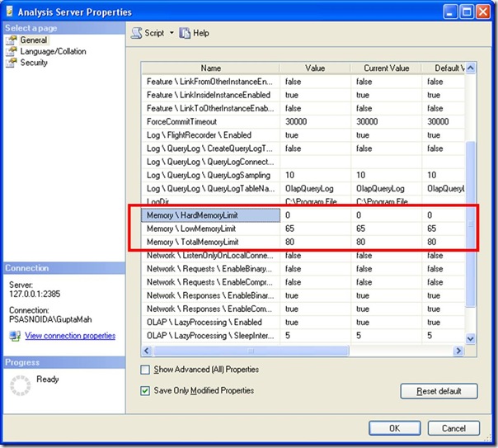Screen dimensions: 498x448
Task: Open the Help icon in toolbar
Action: coord(185,33)
